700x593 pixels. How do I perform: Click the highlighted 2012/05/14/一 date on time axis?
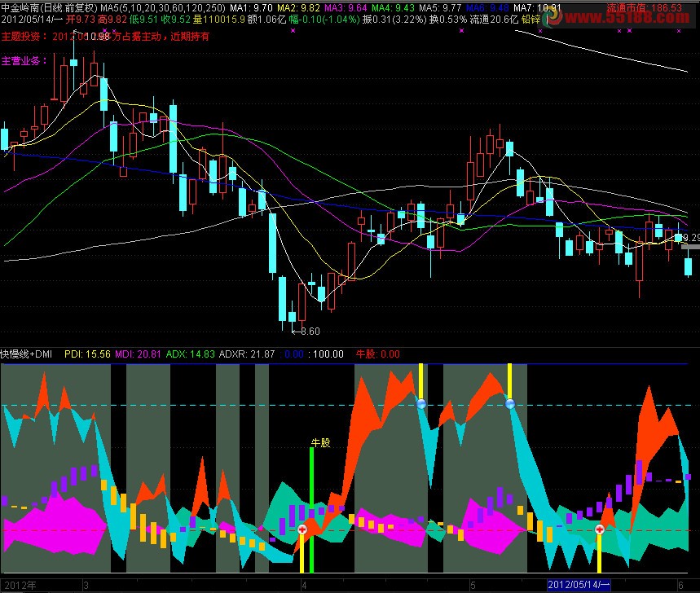tap(579, 585)
